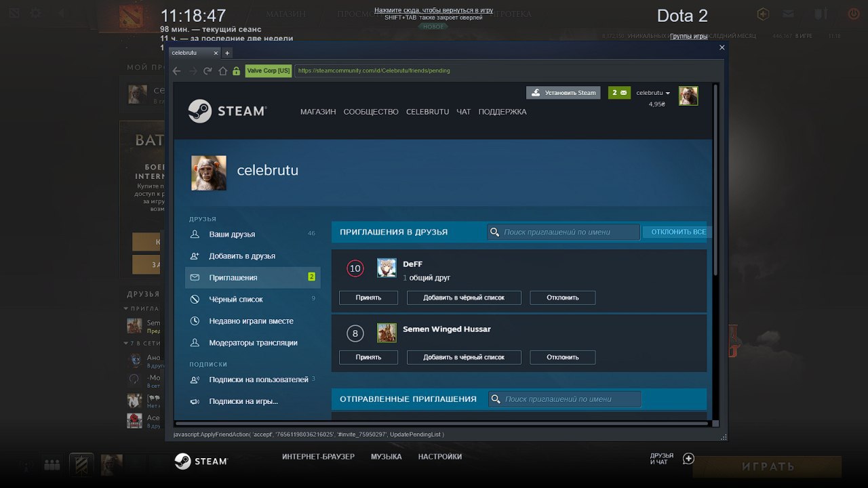Image resolution: width=868 pixels, height=488 pixels.
Task: Click the Valve Corp [US] certificate badge
Action: click(269, 70)
